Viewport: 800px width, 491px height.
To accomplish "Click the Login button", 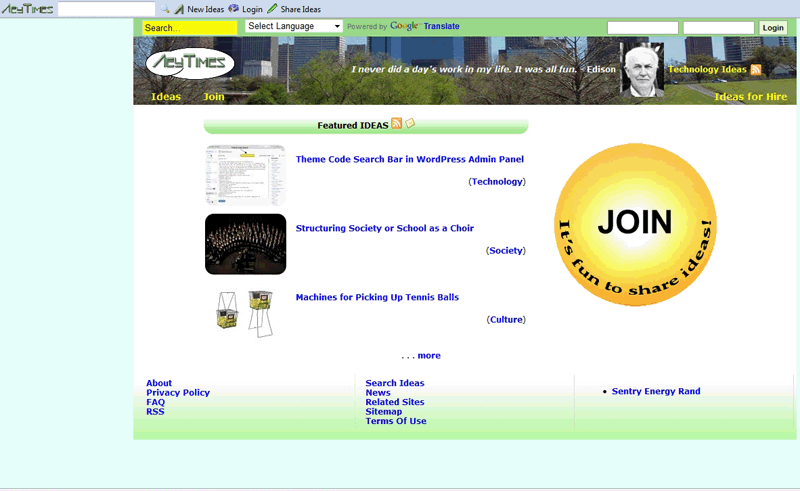I will (x=773, y=28).
